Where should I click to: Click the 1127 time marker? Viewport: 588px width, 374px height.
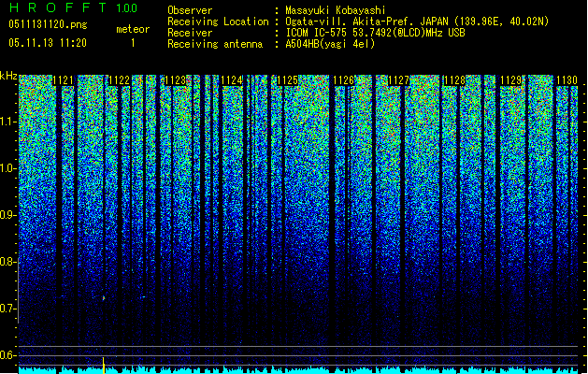click(x=398, y=80)
